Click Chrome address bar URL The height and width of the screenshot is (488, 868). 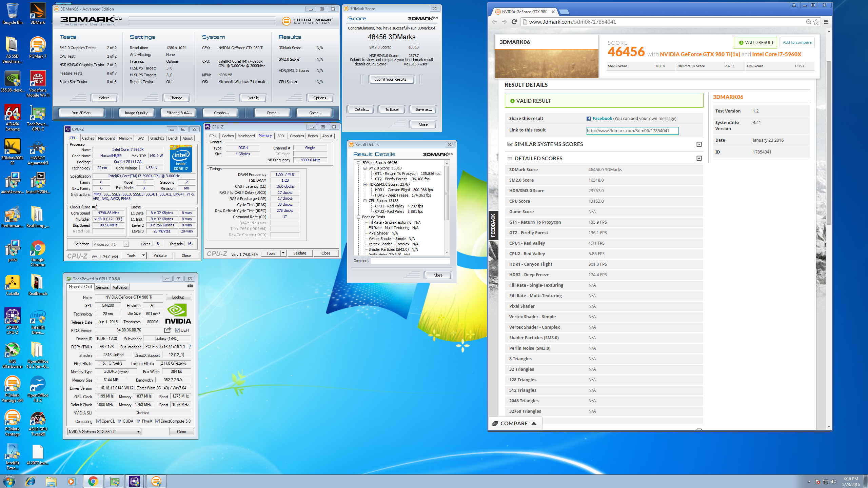572,22
